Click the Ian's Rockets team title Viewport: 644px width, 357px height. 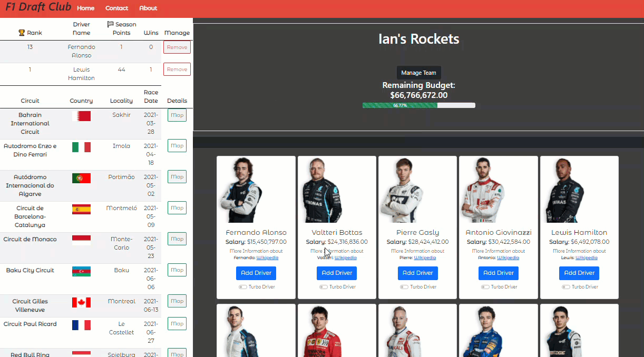[x=419, y=39]
